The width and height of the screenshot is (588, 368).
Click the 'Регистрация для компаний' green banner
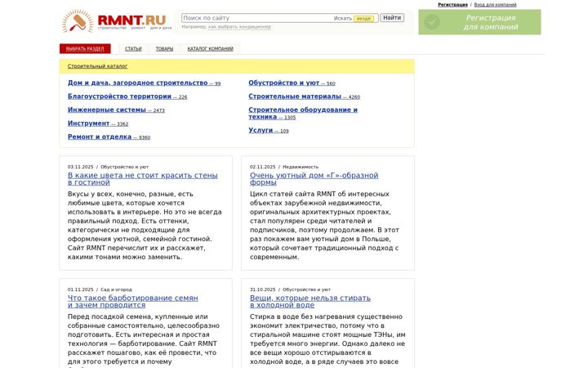479,22
